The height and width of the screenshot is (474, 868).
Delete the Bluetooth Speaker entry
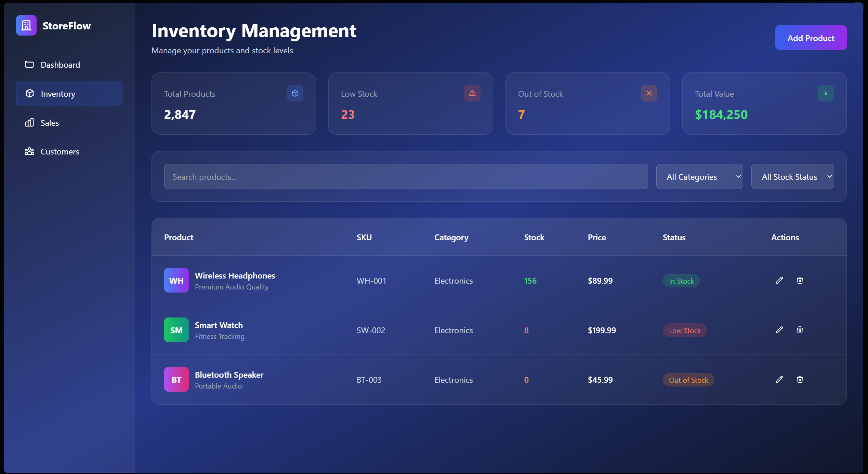click(x=800, y=379)
